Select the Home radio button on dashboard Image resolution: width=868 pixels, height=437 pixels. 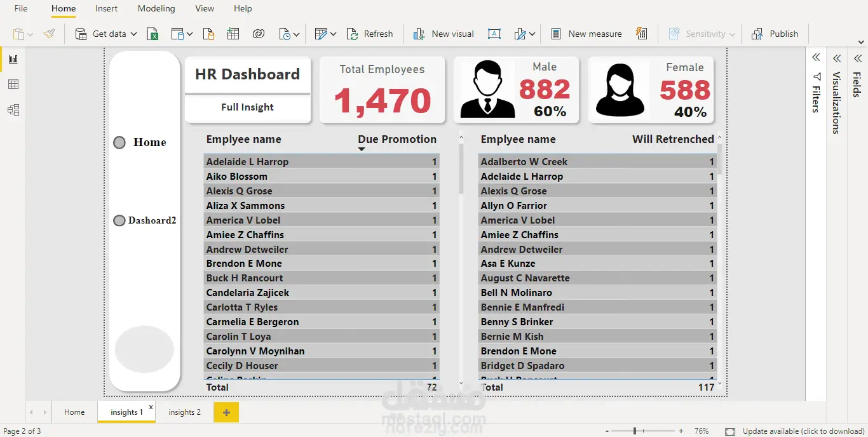[119, 142]
